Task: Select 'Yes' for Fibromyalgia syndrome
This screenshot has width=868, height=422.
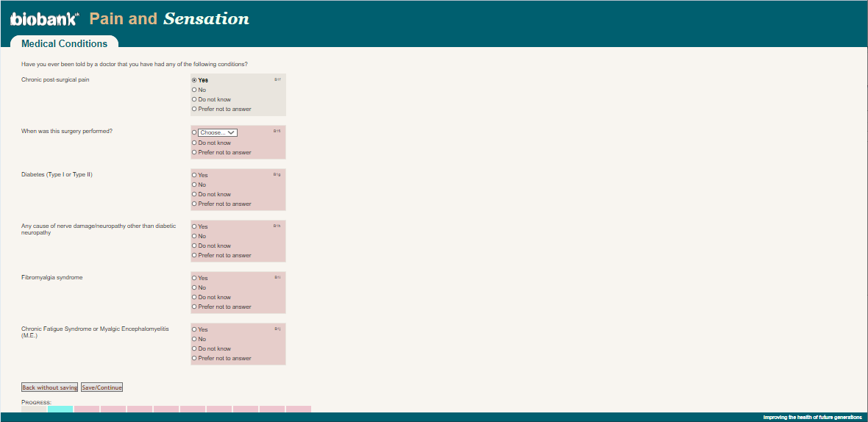Action: [194, 278]
